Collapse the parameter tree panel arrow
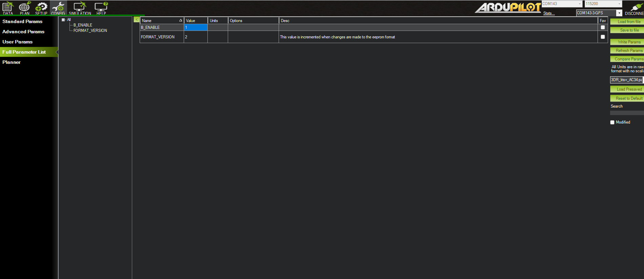The width and height of the screenshot is (644, 279). pyautogui.click(x=136, y=20)
